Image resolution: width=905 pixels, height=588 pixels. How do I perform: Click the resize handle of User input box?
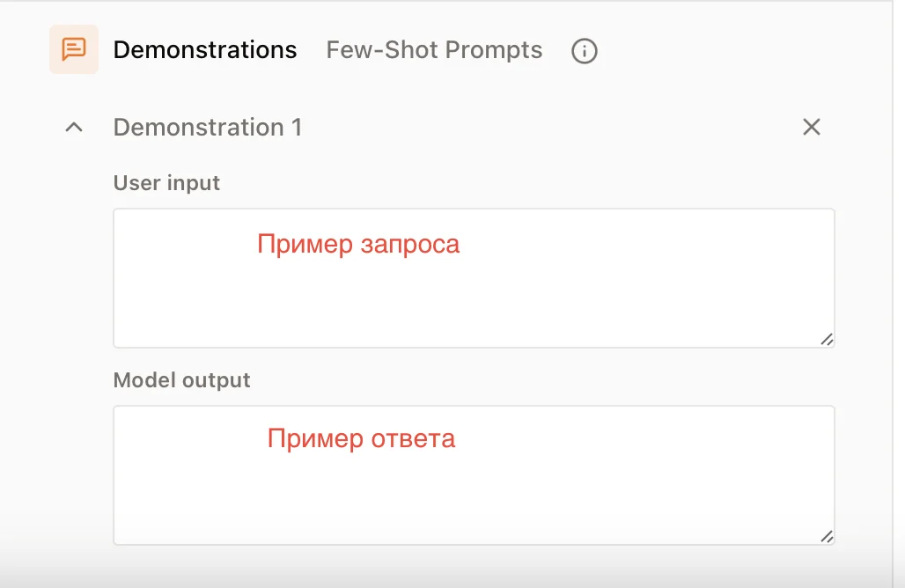pos(825,338)
